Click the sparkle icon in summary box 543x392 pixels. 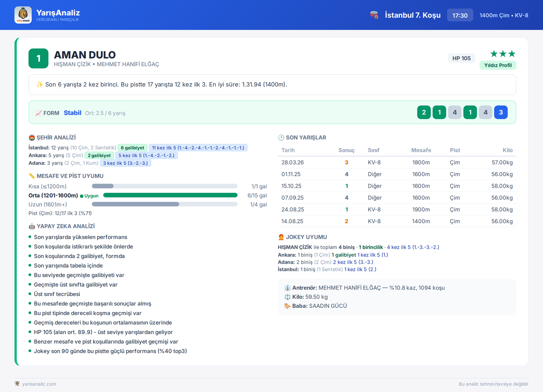tap(40, 85)
